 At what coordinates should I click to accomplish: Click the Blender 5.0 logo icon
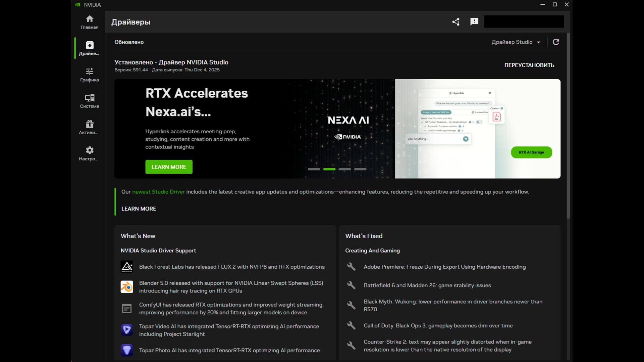[127, 287]
